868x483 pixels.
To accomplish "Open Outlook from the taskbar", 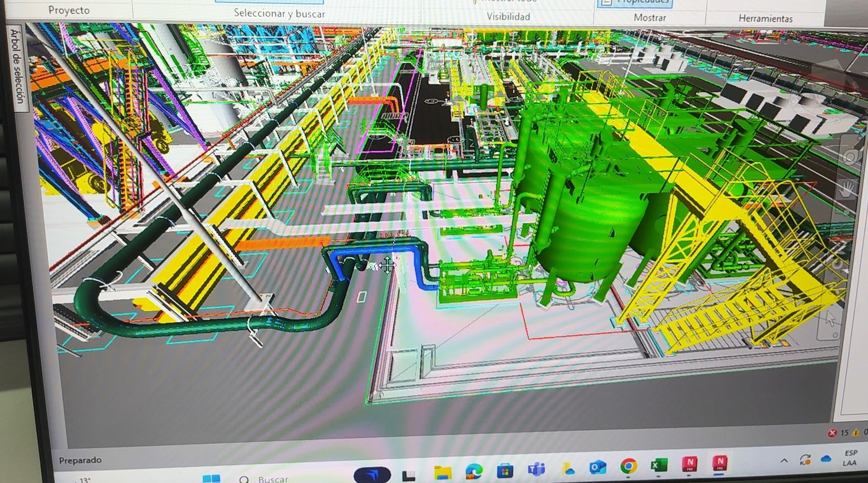I will (x=597, y=467).
